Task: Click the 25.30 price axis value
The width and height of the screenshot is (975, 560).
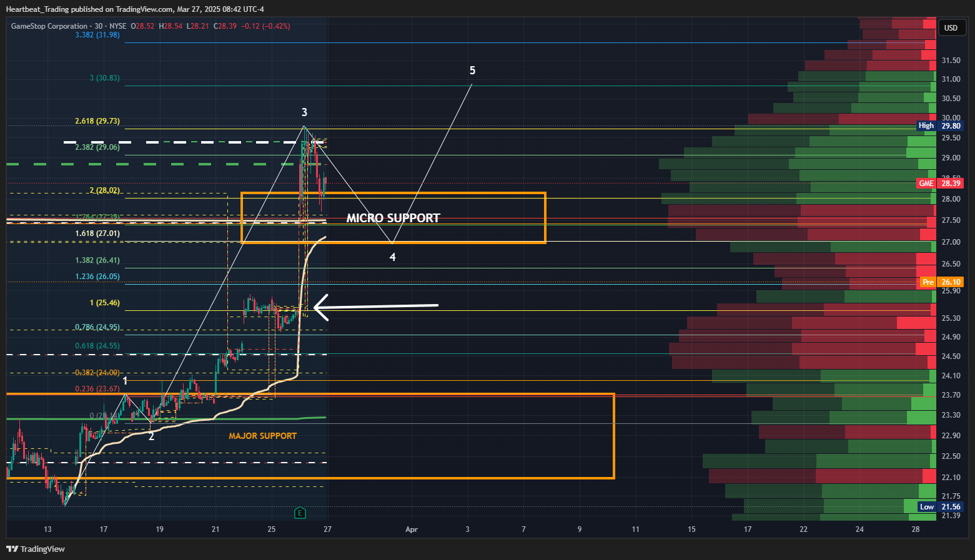Action: click(x=951, y=318)
